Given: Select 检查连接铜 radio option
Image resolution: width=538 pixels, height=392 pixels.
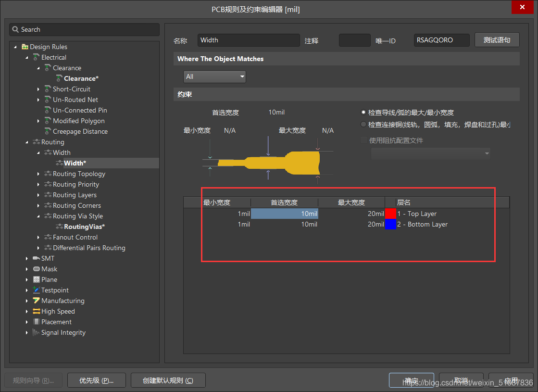Looking at the screenshot, I should click(x=363, y=125).
